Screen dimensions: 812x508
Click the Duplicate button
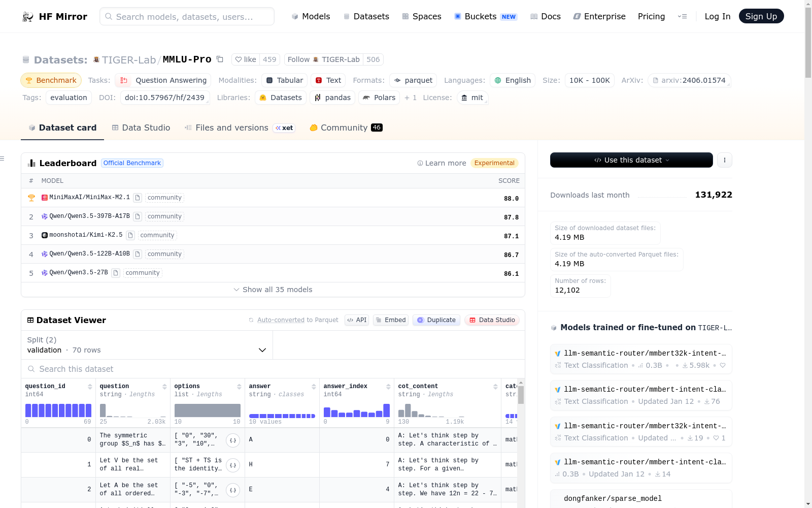(436, 320)
